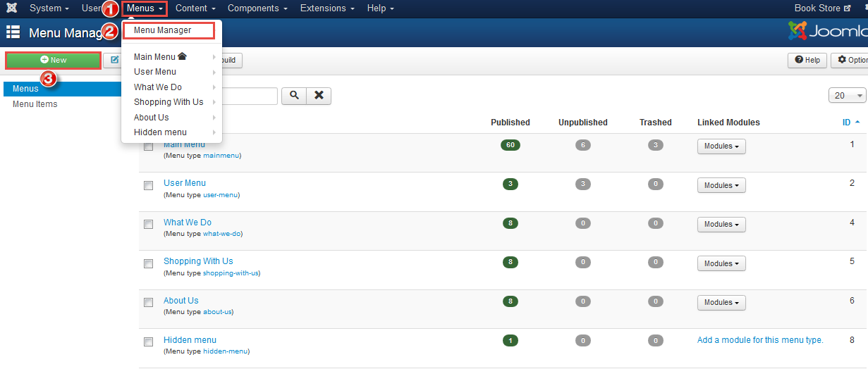Open the System menu
Image resolution: width=868 pixels, height=369 pixels.
[49, 8]
